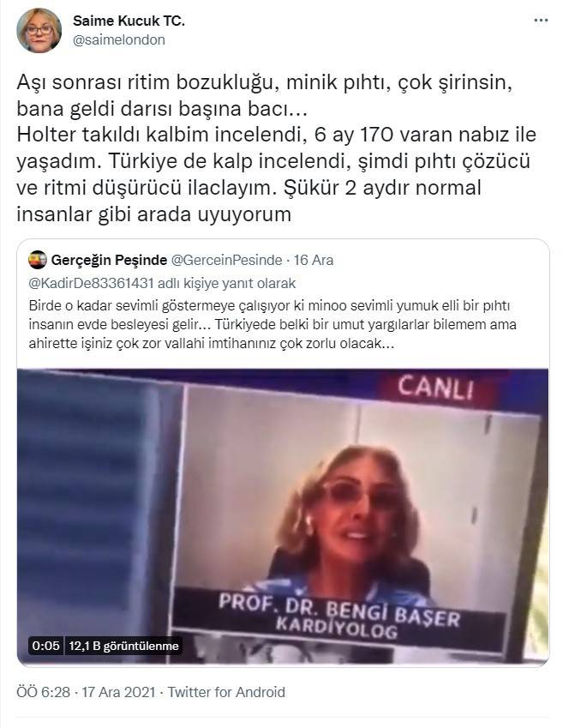Click the @GerceinPesinde handle
563x728 pixels.
(226, 260)
